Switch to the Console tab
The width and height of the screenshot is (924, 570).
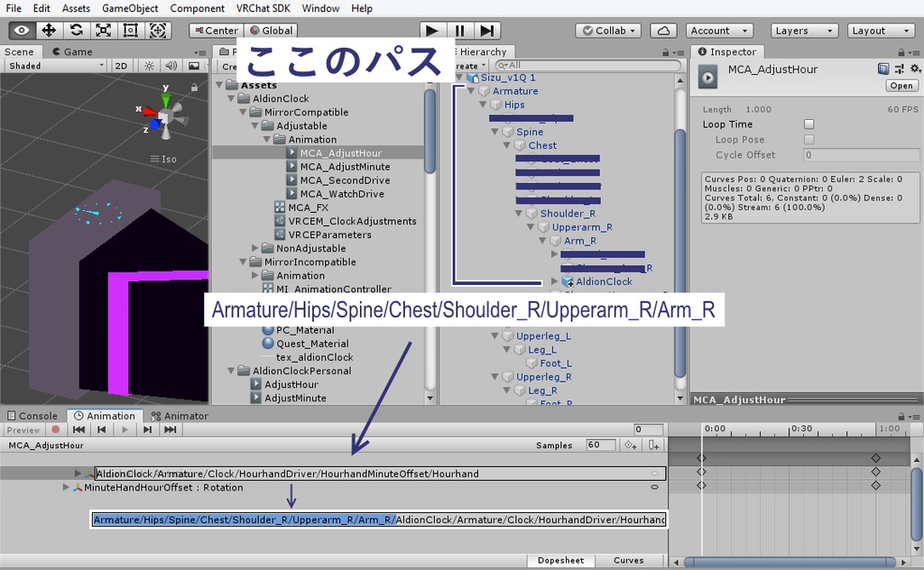[32, 416]
